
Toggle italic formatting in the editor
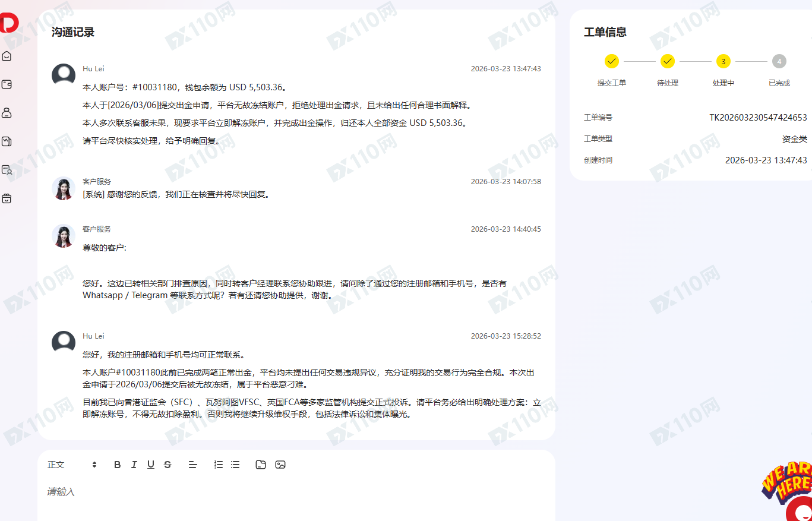[134, 465]
